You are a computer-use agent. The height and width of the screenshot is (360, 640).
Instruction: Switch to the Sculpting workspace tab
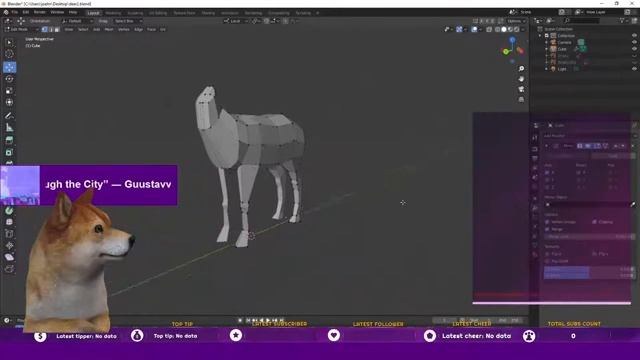(135, 13)
